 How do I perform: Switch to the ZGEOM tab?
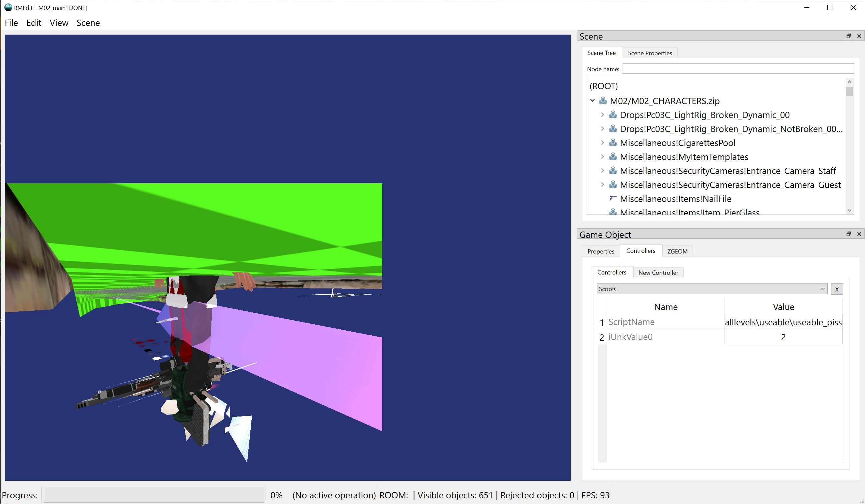tap(677, 251)
